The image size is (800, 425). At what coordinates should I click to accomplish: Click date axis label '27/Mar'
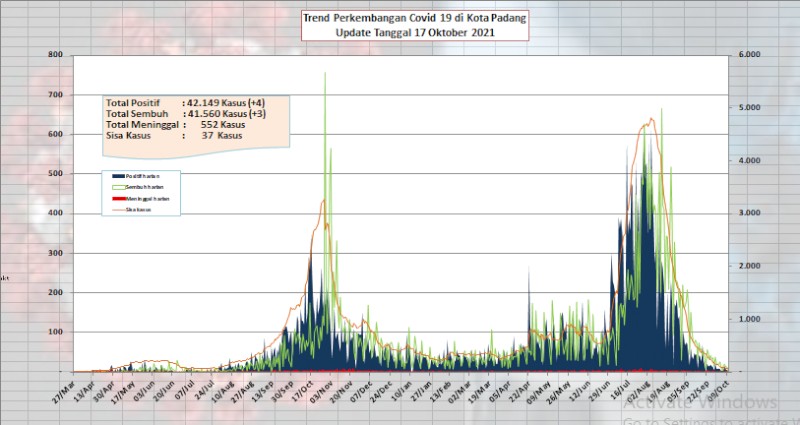(x=63, y=392)
